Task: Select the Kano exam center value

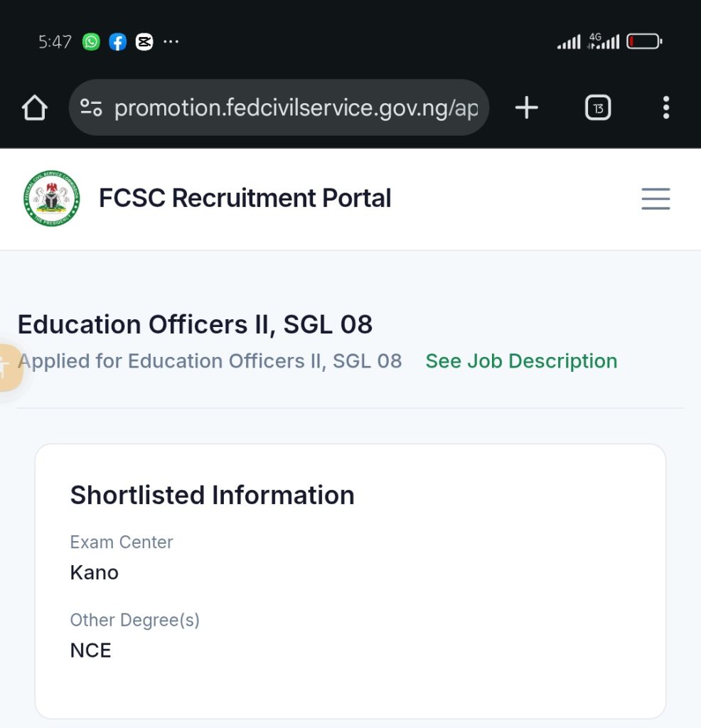Action: coord(95,572)
